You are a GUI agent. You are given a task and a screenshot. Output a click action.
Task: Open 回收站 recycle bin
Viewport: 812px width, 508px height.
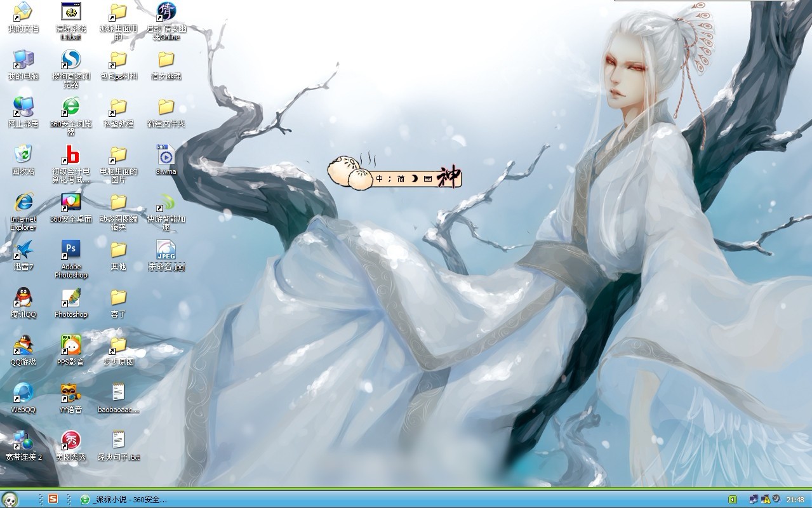tap(23, 160)
